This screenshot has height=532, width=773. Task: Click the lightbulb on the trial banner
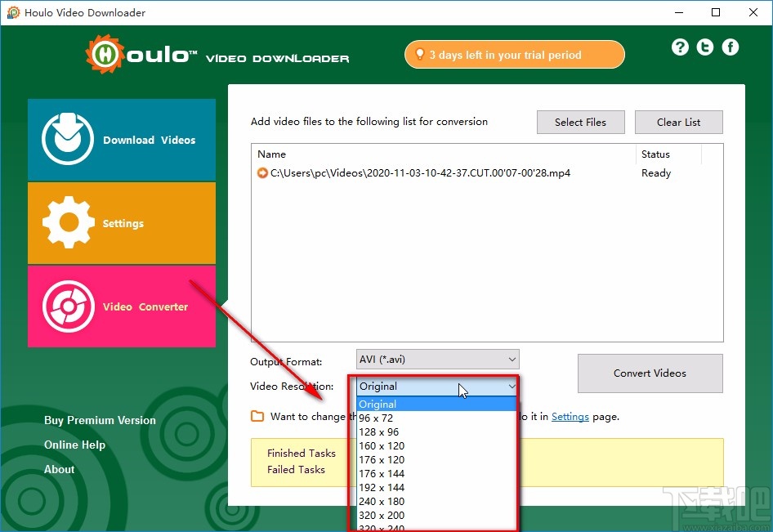coord(420,54)
